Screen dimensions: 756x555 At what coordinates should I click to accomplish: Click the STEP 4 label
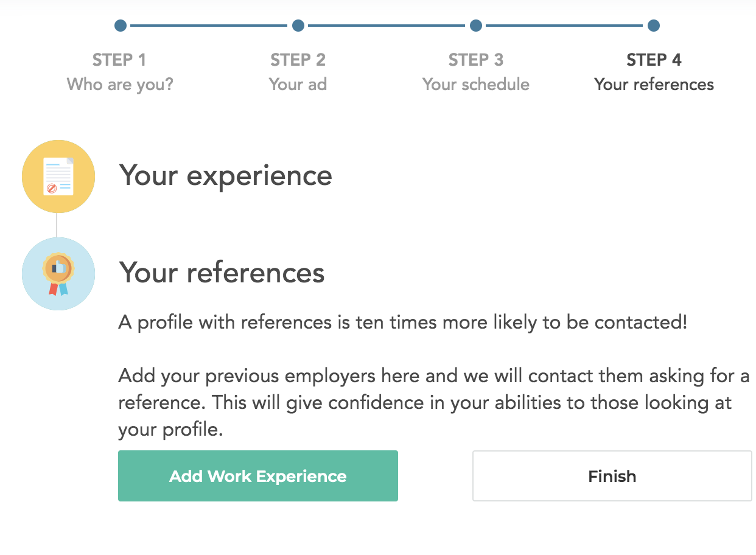654,60
